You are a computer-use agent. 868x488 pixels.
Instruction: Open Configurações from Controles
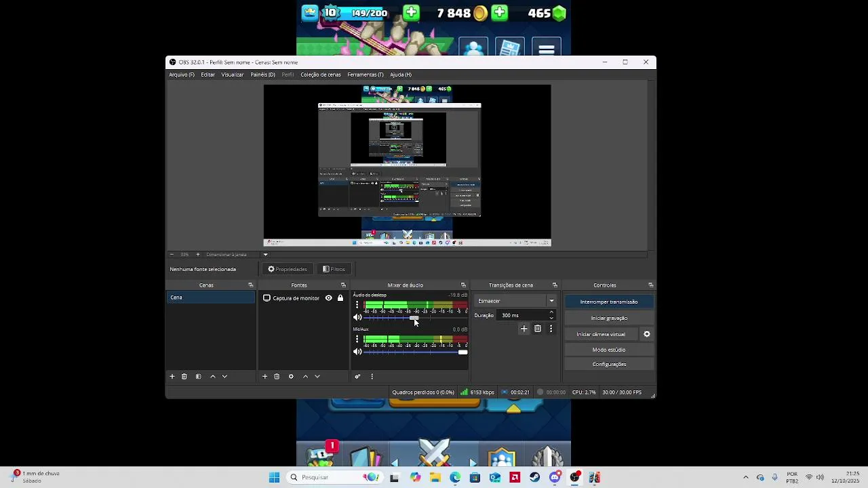609,364
